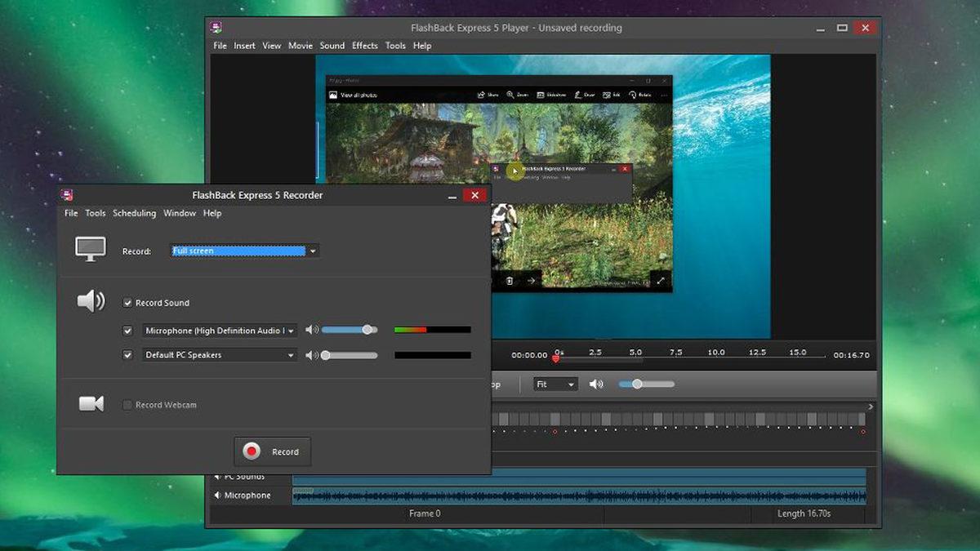Image resolution: width=980 pixels, height=551 pixels.
Task: Click the FlashBack logo in the Recorder title bar
Action: click(66, 195)
